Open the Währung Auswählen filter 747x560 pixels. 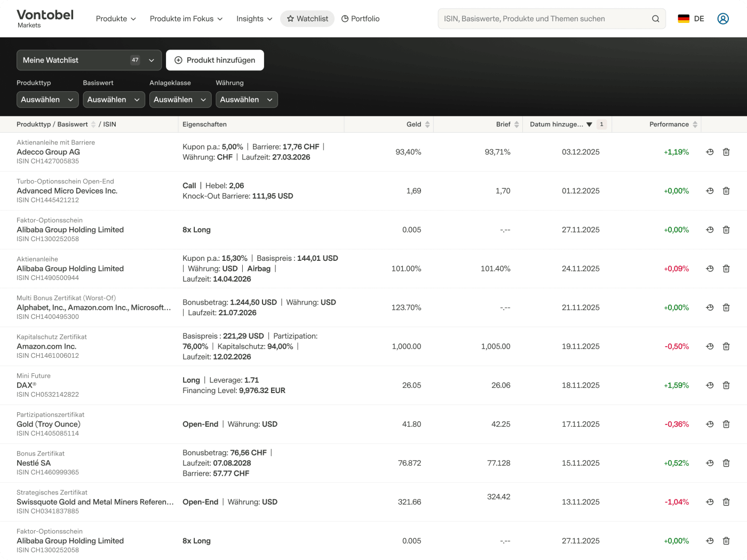click(x=247, y=100)
